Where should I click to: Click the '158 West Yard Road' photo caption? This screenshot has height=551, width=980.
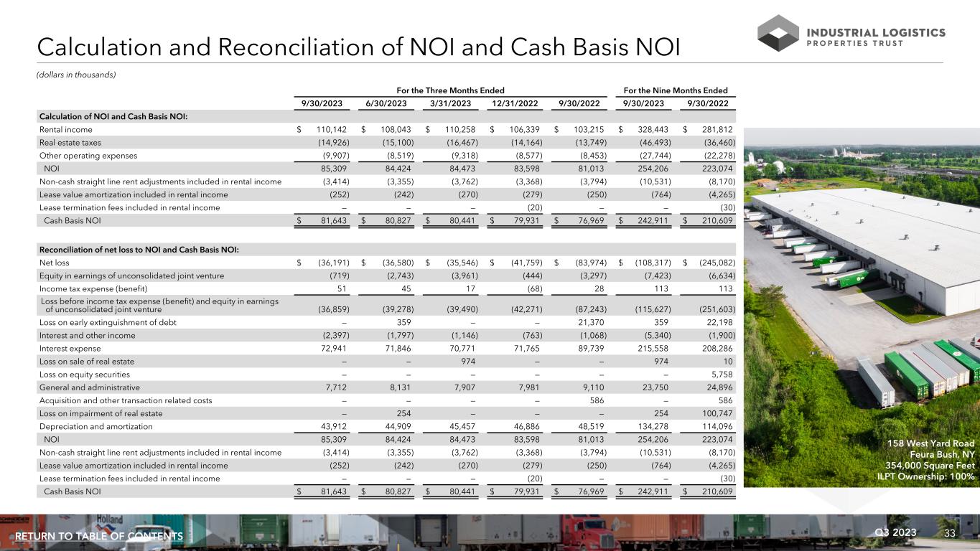[930, 443]
